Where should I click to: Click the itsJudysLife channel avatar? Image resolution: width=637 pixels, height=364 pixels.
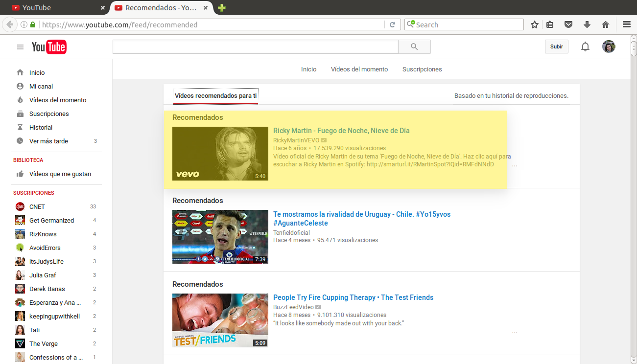point(20,261)
